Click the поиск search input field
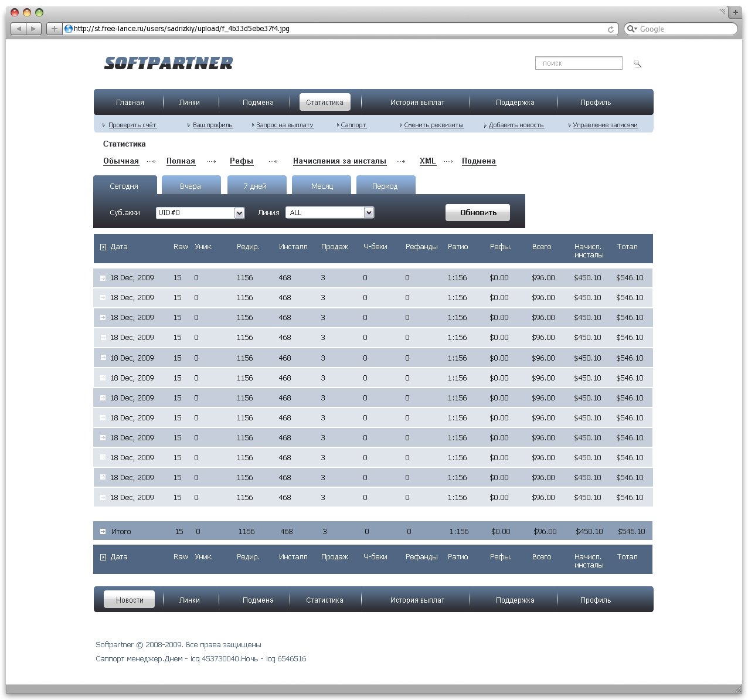The width and height of the screenshot is (748, 700). pyautogui.click(x=579, y=63)
